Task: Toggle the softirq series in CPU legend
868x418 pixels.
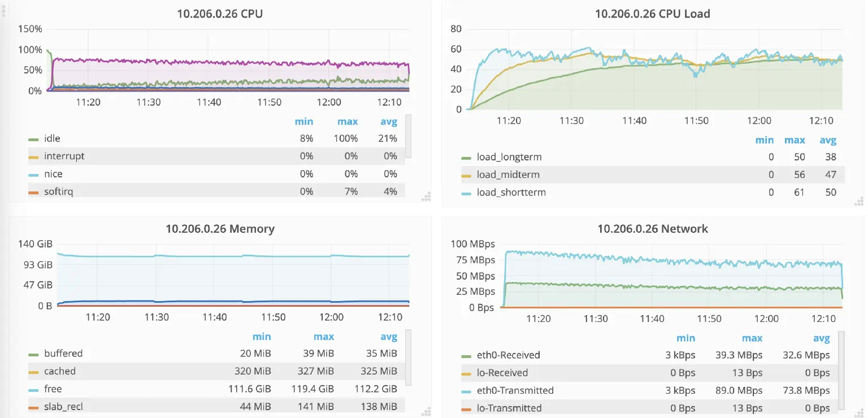Action: (x=58, y=191)
